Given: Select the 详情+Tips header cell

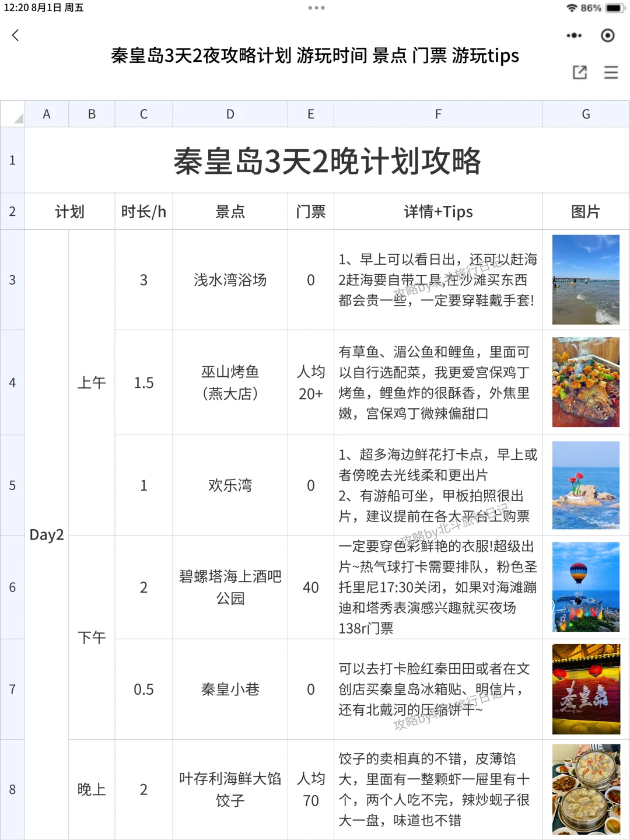Looking at the screenshot, I should point(438,211).
